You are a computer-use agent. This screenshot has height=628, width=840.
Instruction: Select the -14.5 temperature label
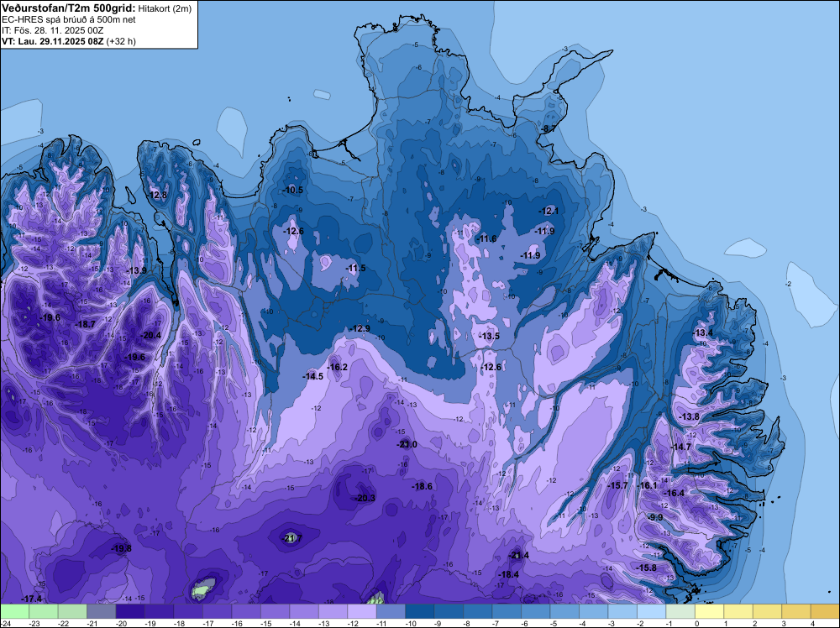[313, 376]
